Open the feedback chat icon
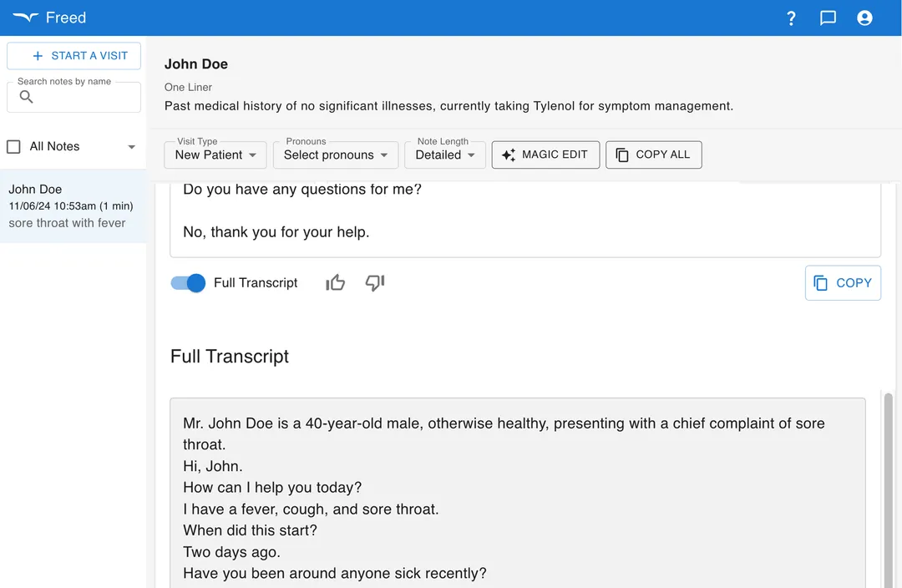This screenshot has height=588, width=902. [828, 18]
